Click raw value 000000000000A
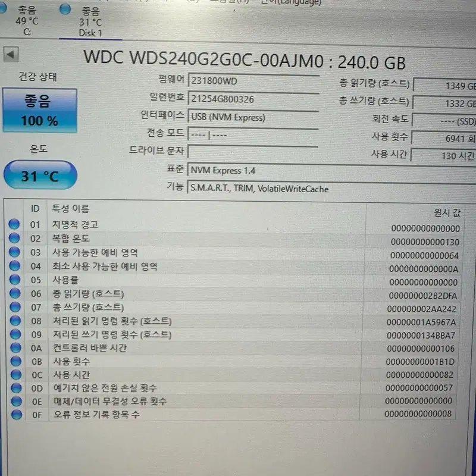The image size is (476, 476). pos(424,269)
